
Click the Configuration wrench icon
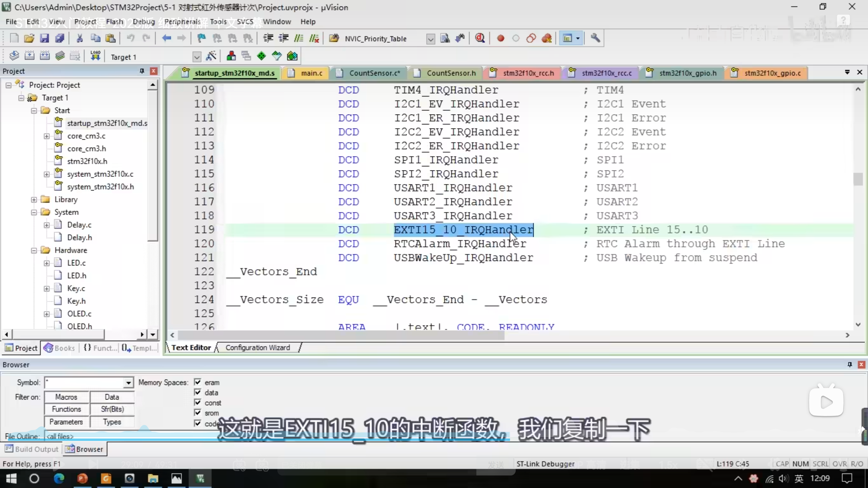(595, 38)
